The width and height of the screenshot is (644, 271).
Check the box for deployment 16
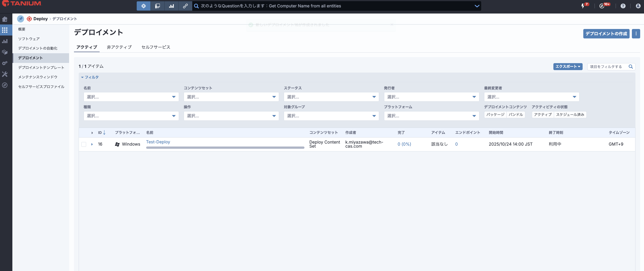click(x=84, y=144)
